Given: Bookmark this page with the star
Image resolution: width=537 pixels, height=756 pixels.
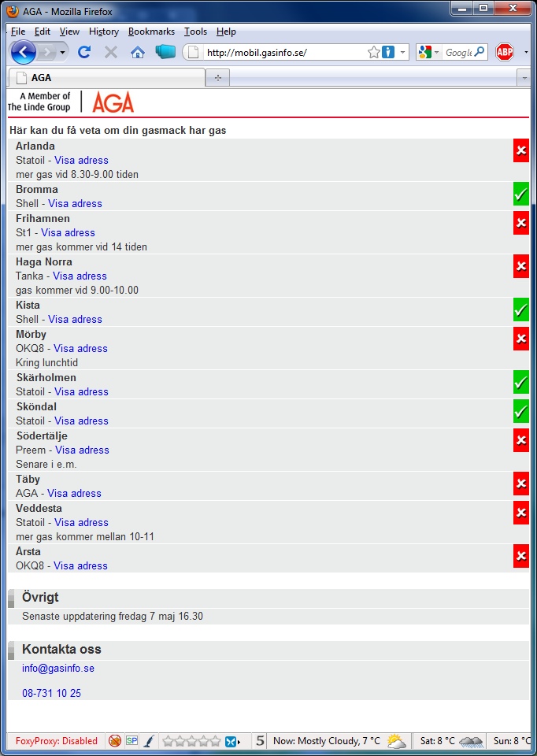Looking at the screenshot, I should (x=373, y=52).
